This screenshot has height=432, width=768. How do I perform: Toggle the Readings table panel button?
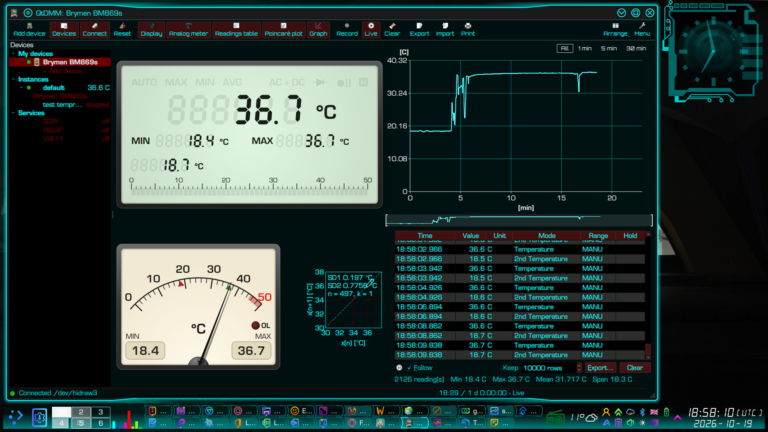(236, 29)
